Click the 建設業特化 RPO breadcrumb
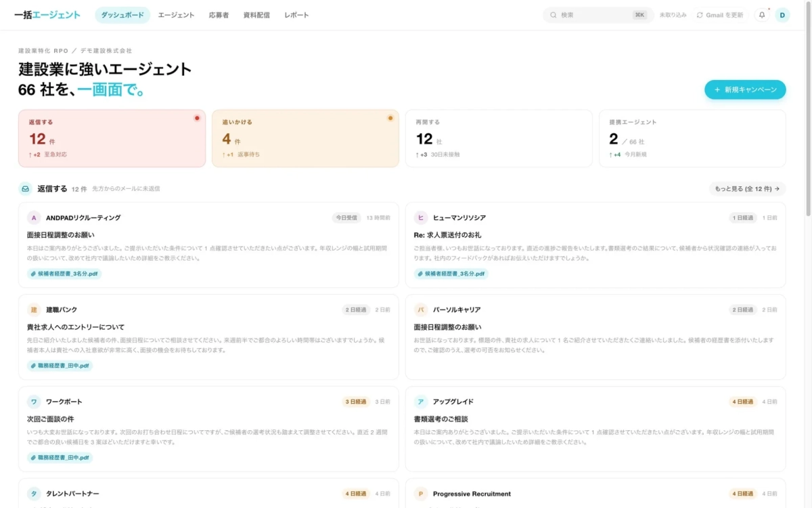This screenshot has height=508, width=812. (43, 51)
